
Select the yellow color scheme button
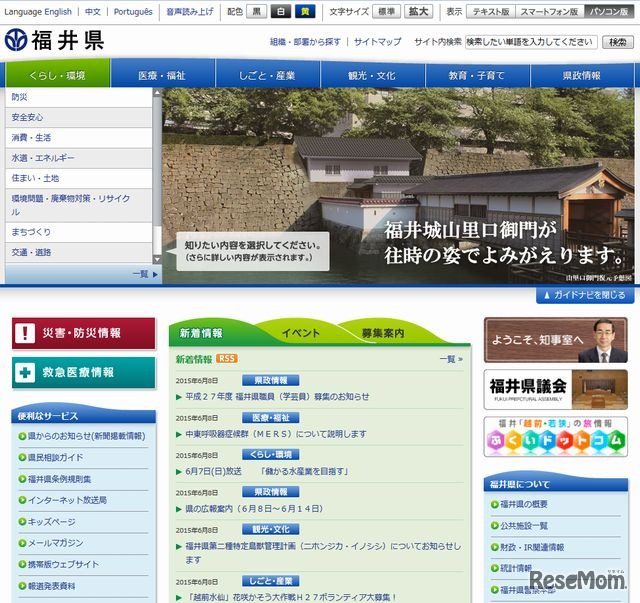click(305, 12)
